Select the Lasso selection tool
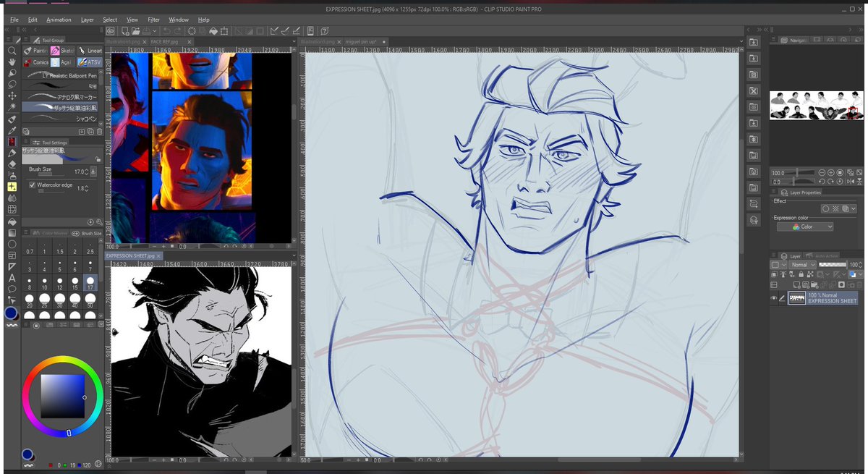 pyautogui.click(x=12, y=84)
